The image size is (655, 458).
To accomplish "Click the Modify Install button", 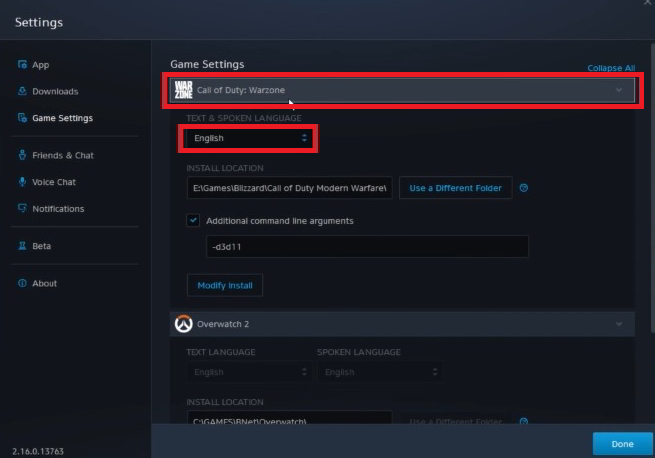I will 225,285.
